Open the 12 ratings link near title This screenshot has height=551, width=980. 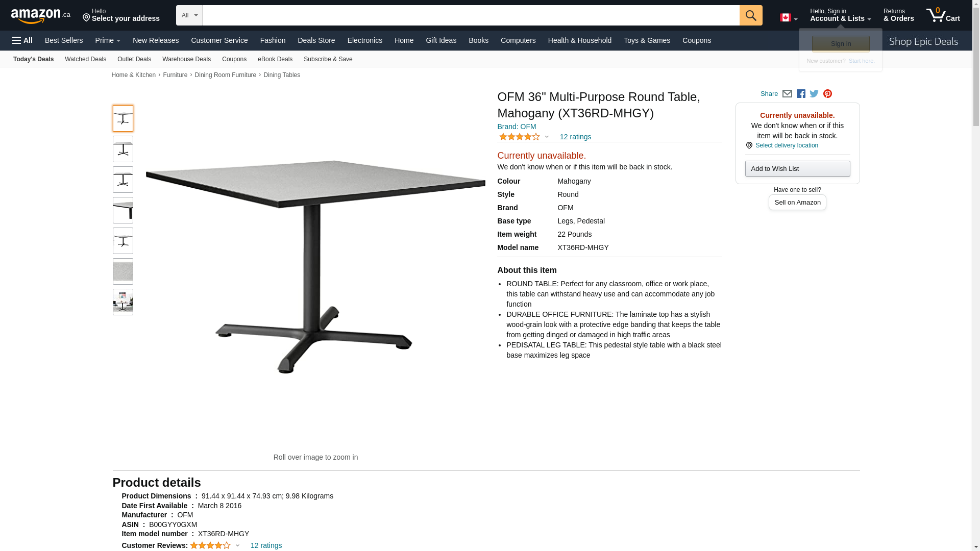[x=575, y=137]
